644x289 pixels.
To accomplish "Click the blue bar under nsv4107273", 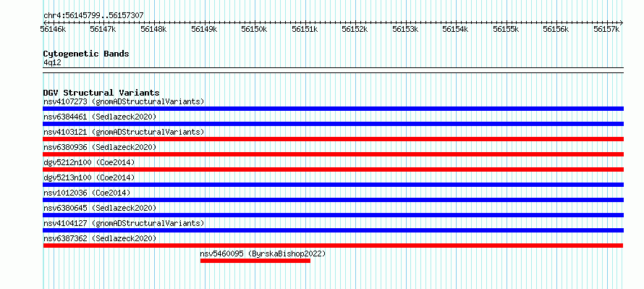I will coord(333,109).
